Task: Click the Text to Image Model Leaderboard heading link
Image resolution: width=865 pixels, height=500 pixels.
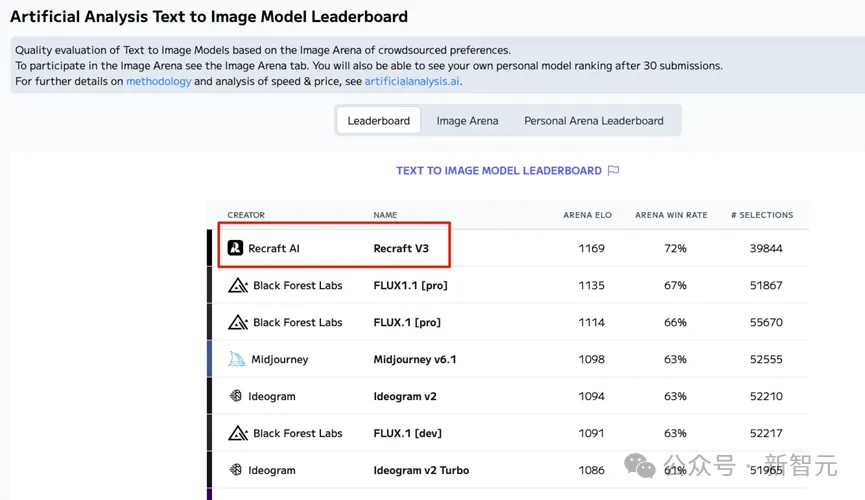Action: tap(499, 171)
